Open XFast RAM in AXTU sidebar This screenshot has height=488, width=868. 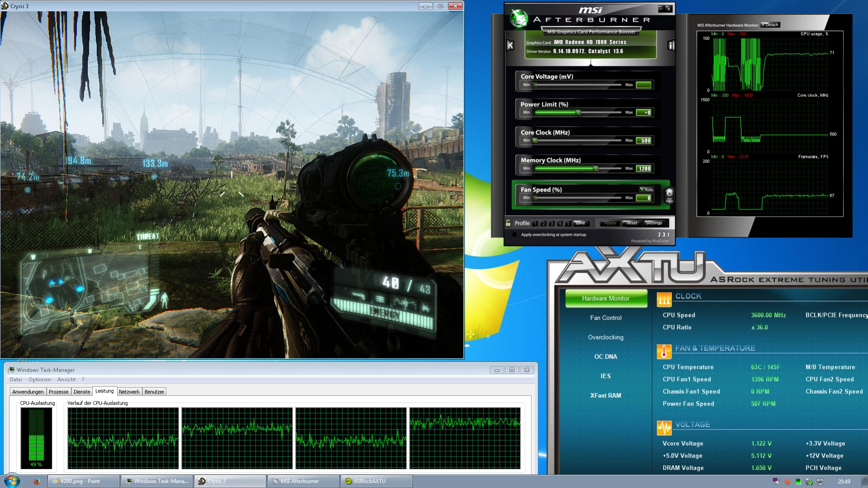tap(606, 396)
